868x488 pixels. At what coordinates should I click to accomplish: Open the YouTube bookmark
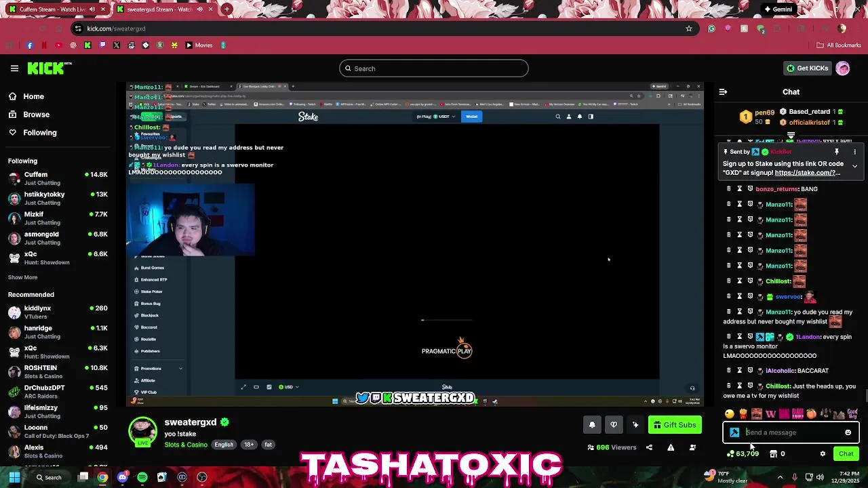(x=58, y=45)
